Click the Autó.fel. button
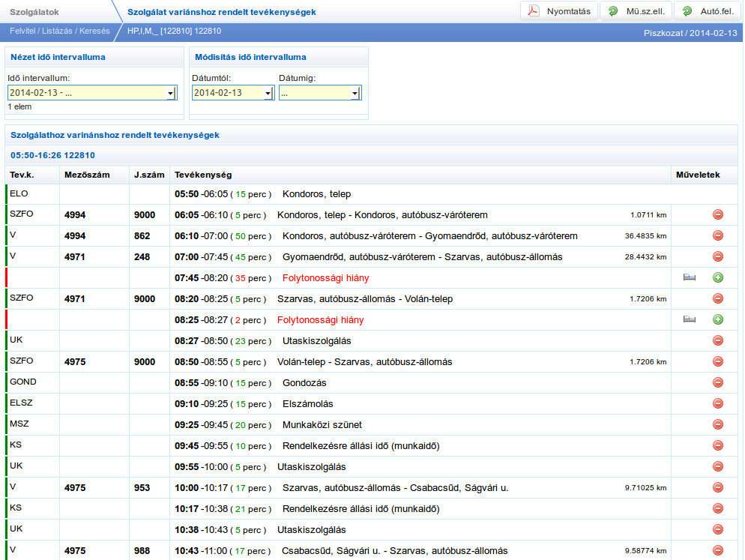 tap(708, 11)
